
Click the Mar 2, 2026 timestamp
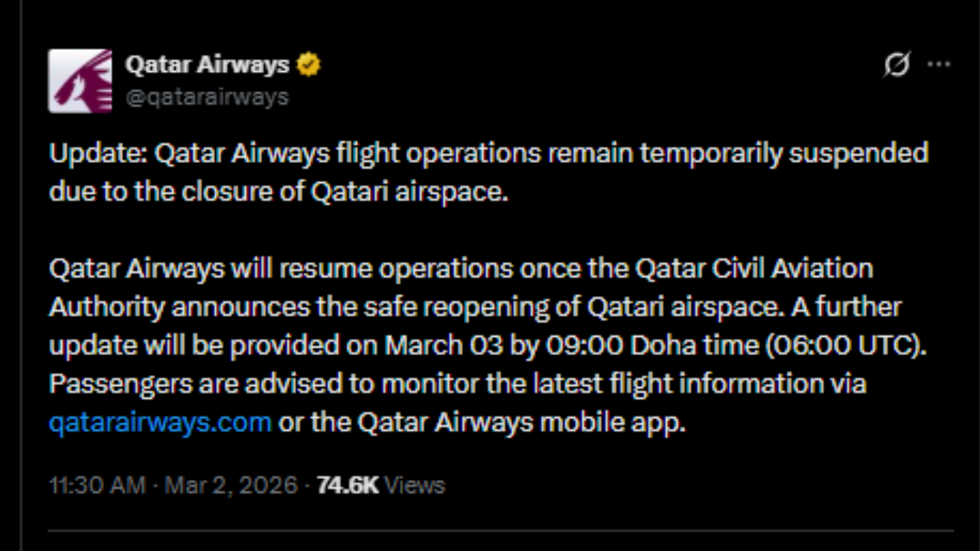click(x=231, y=484)
